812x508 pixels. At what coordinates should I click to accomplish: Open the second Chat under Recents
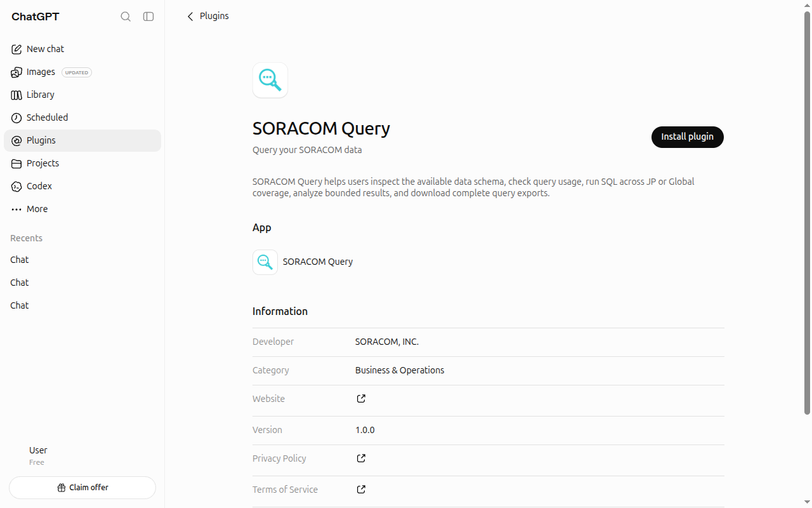coord(82,283)
